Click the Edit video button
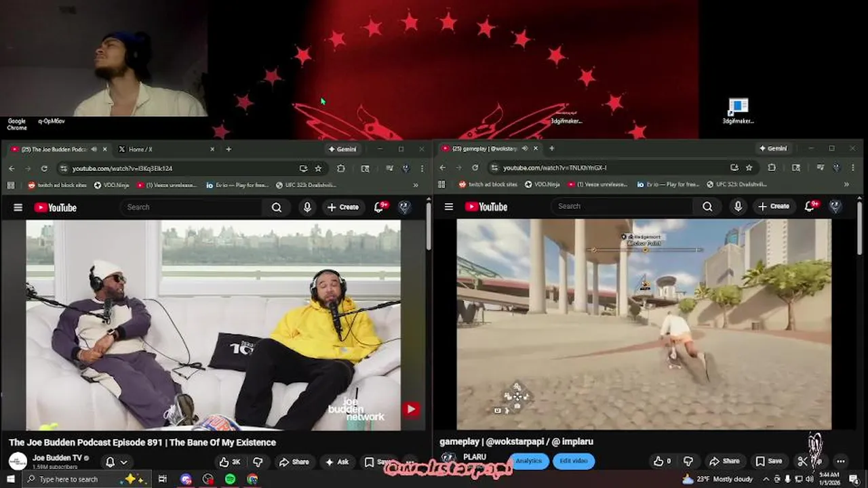This screenshot has height=488, width=868. [x=574, y=461]
